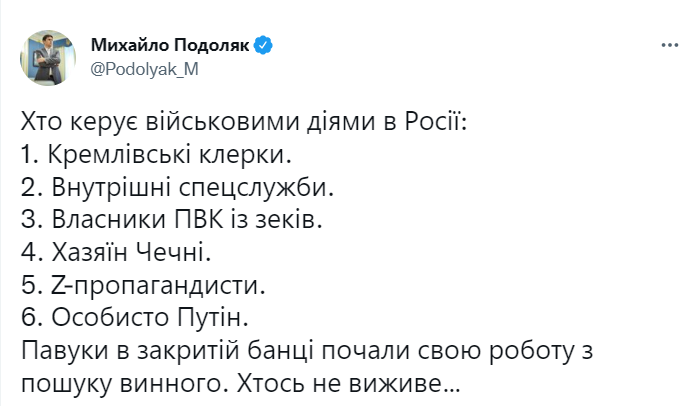This screenshot has height=406, width=695.
Task: Click the word 'Z-пропагандисти'
Action: click(159, 285)
